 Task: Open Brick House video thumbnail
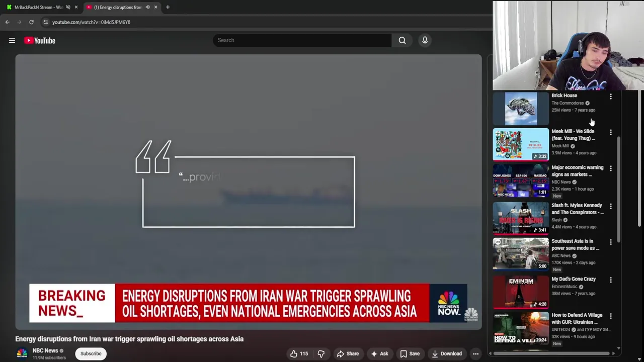pos(520,108)
